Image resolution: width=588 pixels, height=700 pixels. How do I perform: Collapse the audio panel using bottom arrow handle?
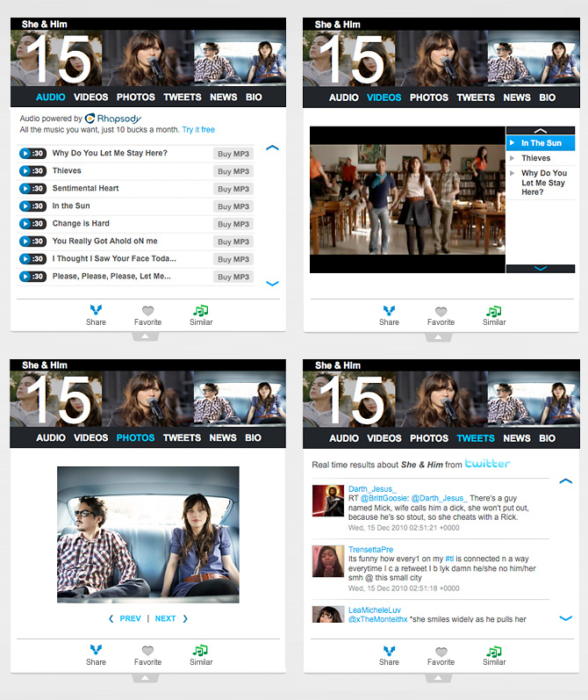click(145, 336)
